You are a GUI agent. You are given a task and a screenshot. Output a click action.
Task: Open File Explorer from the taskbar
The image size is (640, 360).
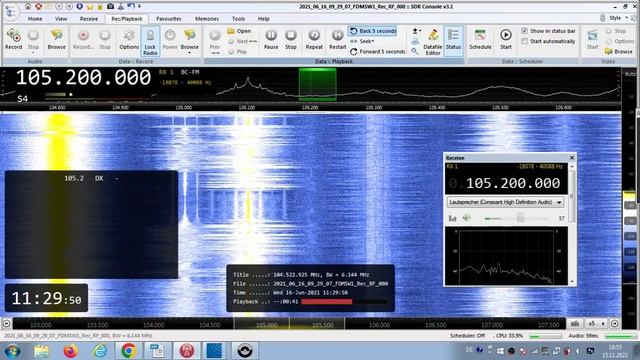click(42, 351)
